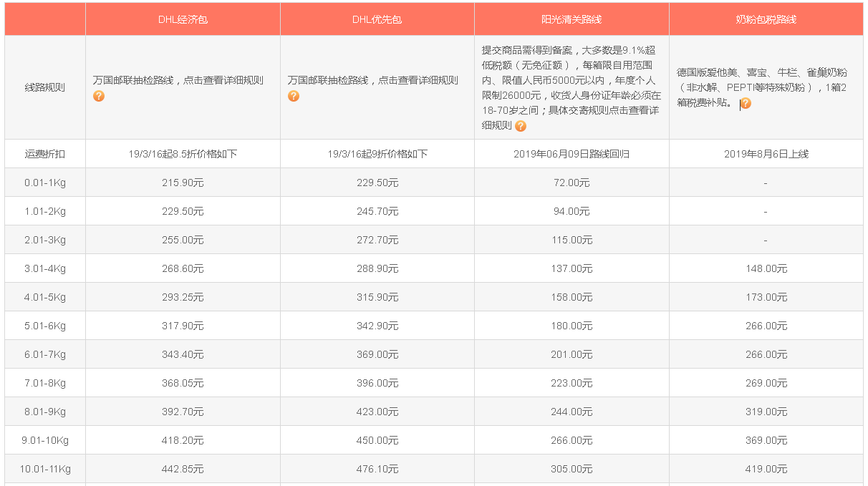Click the 2019年8月6日上线 cell
Screen dimensions: 868x486
tap(766, 154)
